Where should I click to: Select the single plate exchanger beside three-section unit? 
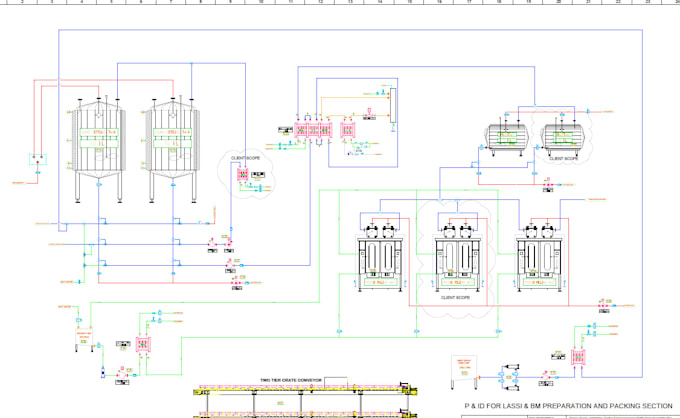pyautogui.click(x=347, y=130)
